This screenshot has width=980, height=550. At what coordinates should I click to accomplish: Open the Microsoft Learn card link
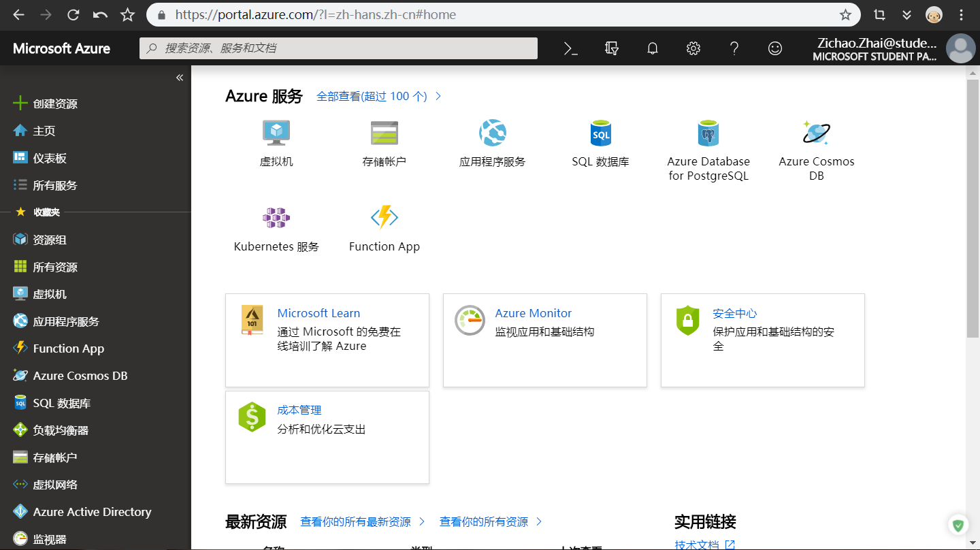tap(318, 312)
